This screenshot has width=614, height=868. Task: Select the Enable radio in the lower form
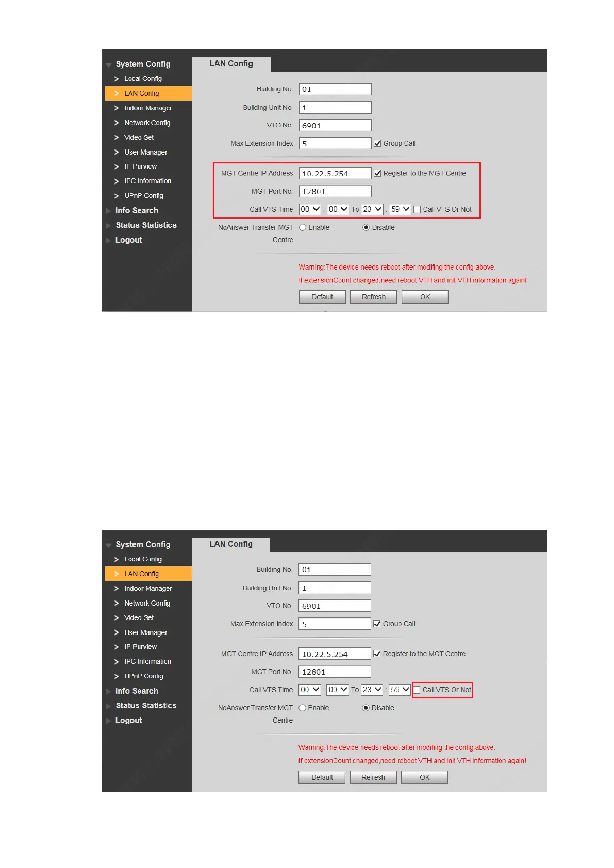(302, 708)
